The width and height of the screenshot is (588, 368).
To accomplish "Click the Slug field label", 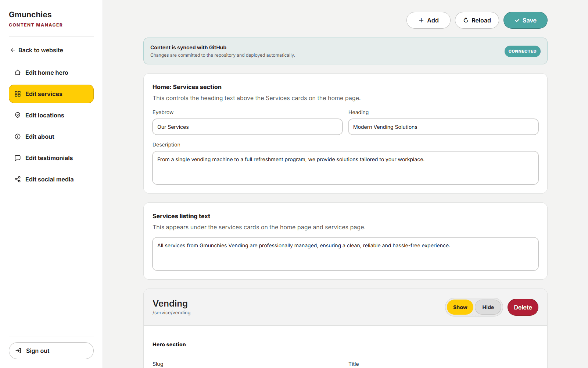I will (x=158, y=364).
